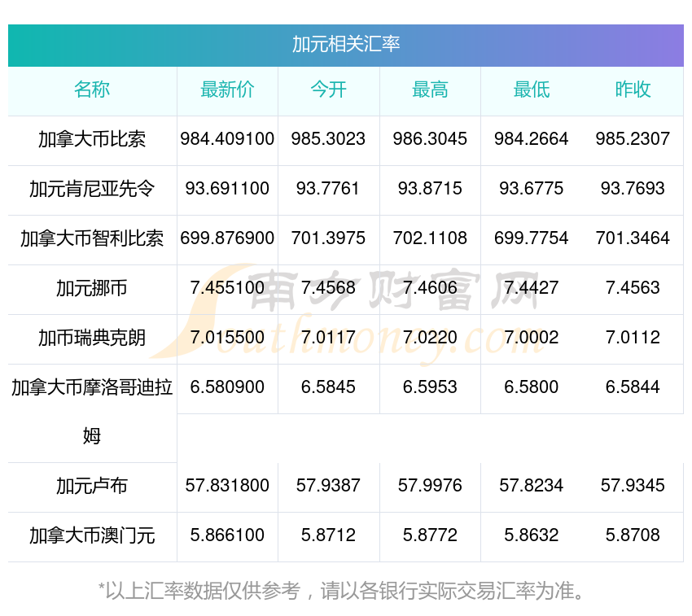Click the high value 702.1108

pyautogui.click(x=430, y=238)
